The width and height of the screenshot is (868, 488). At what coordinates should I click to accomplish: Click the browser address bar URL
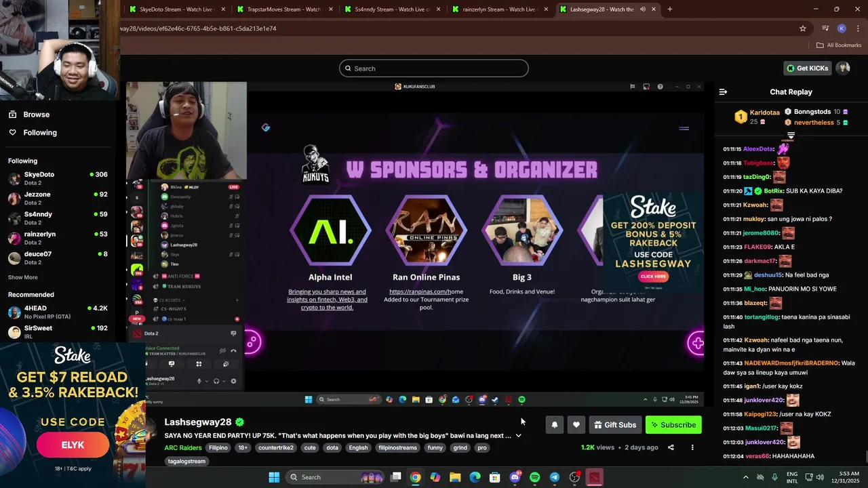(x=199, y=28)
